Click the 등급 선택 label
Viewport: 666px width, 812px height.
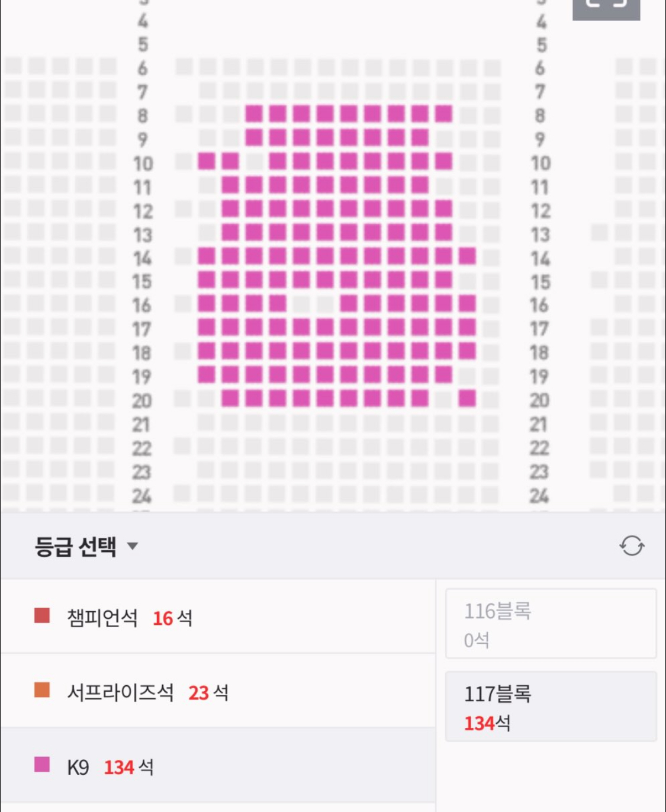[76, 546]
